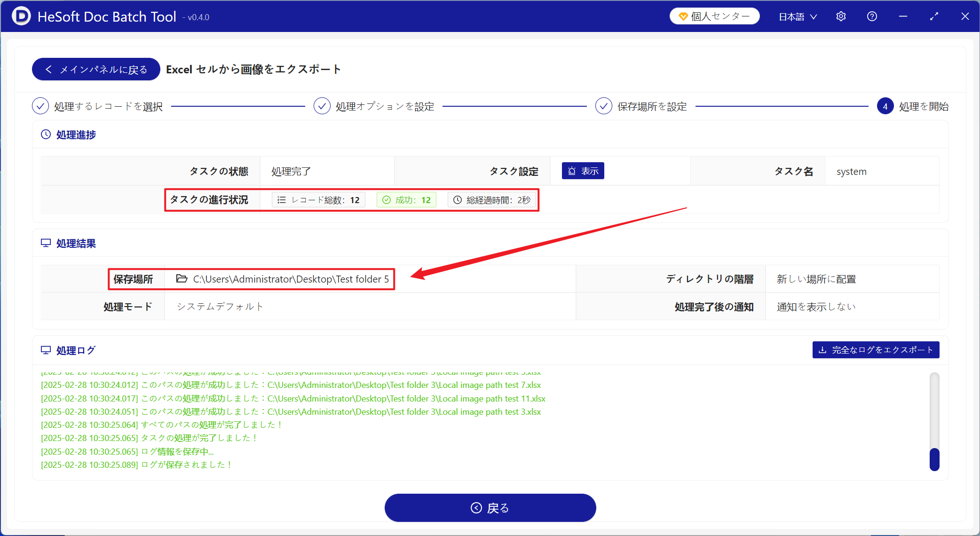This screenshot has height=536, width=980.
Task: Click the clock icon beside 処理進捗
Action: click(x=46, y=134)
